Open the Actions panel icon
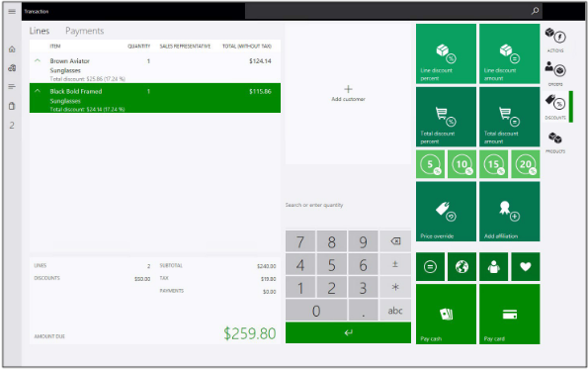The image size is (588, 370). pyautogui.click(x=555, y=40)
